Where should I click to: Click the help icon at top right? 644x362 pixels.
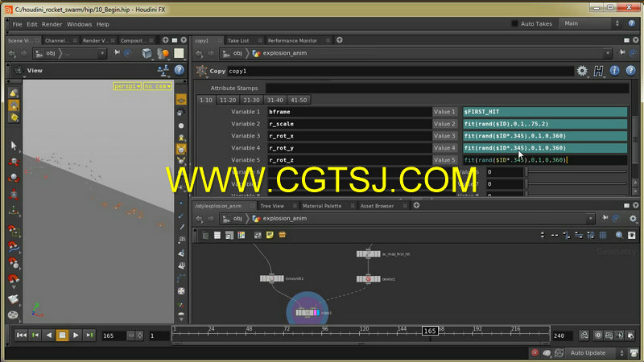632,23
